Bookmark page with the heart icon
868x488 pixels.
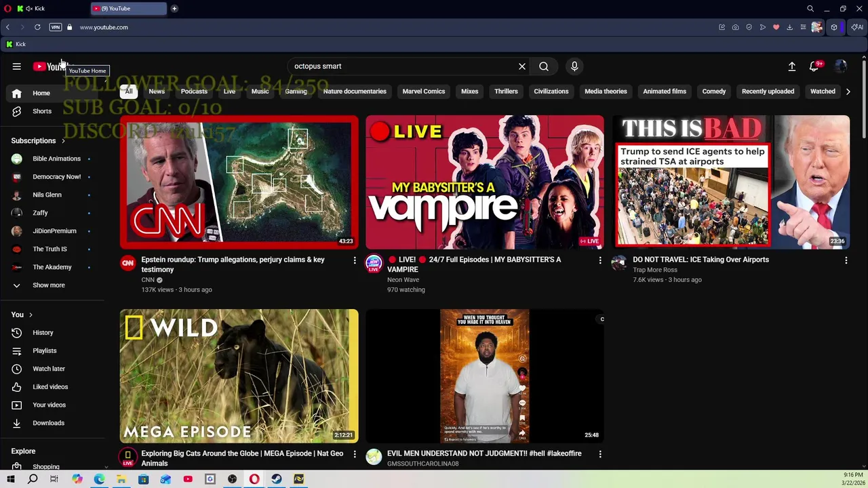pyautogui.click(x=776, y=27)
